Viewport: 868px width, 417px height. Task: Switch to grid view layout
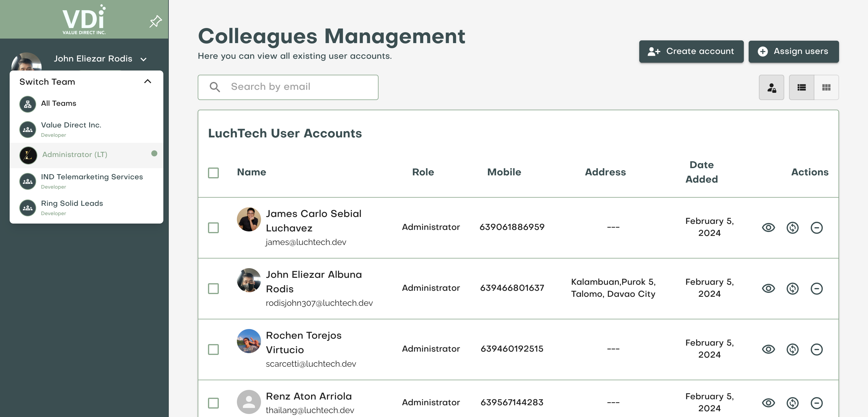[826, 88]
